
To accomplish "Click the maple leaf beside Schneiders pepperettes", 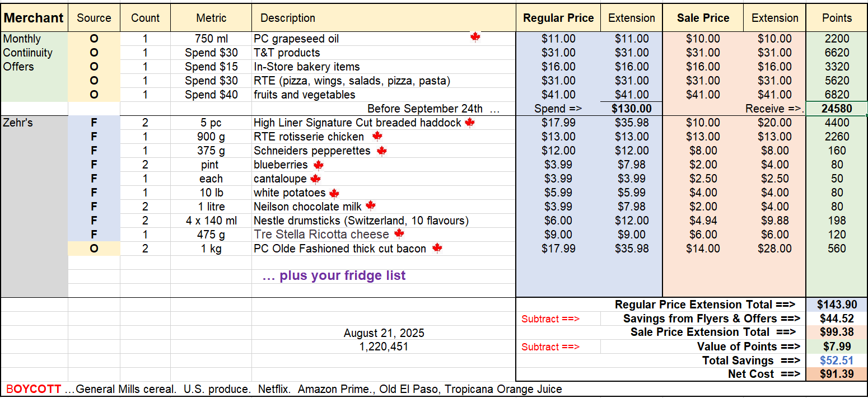I will point(382,151).
